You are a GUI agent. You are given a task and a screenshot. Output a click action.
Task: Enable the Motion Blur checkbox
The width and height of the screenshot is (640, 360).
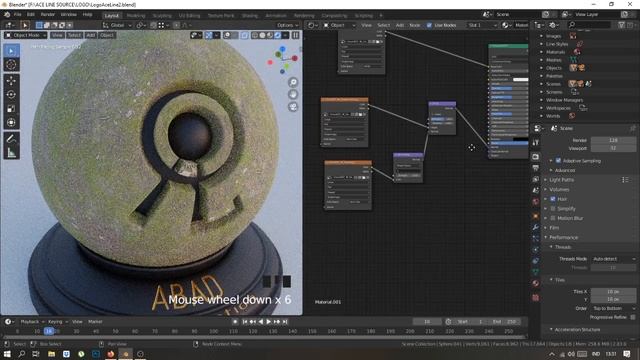[x=553, y=218]
